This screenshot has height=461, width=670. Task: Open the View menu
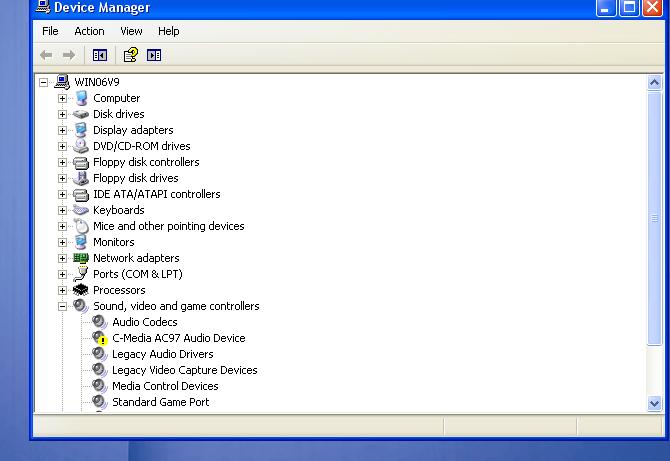[x=131, y=31]
